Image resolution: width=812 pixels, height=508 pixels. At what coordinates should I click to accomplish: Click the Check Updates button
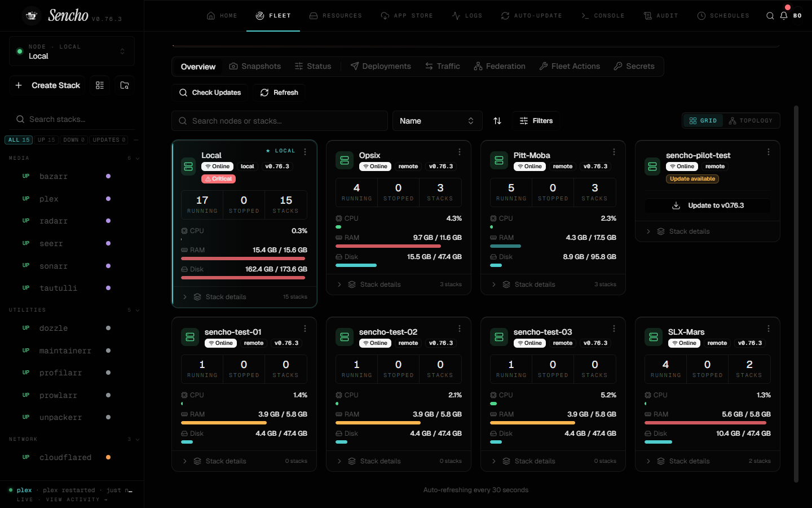[x=210, y=93]
